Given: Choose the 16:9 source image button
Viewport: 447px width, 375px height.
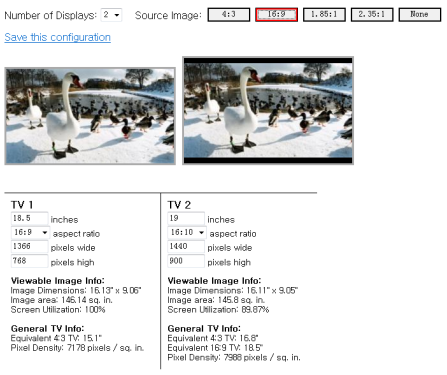Looking at the screenshot, I should tap(276, 15).
